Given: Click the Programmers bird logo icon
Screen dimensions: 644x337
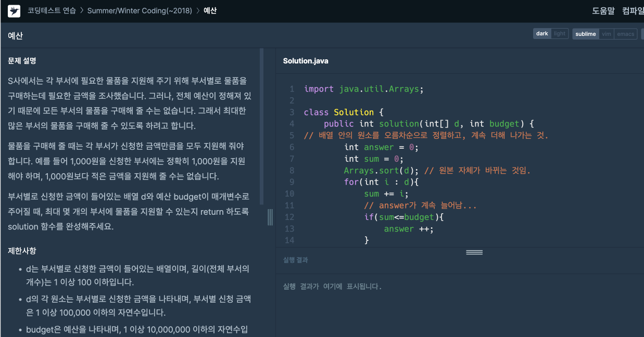Looking at the screenshot, I should tap(14, 11).
